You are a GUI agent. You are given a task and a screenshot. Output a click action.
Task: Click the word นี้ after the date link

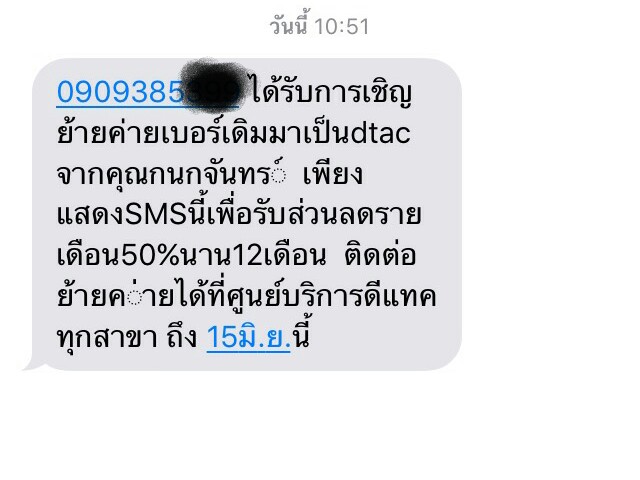point(301,335)
